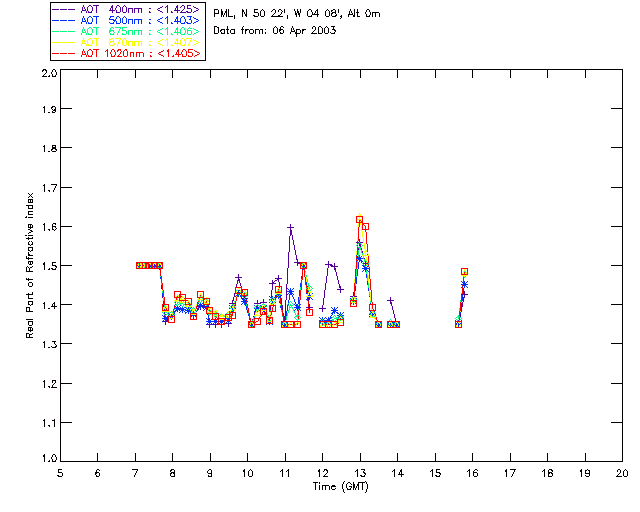The width and height of the screenshot is (640, 512).
Task: Click the x-axis tick label 19
Action: pos(585,473)
